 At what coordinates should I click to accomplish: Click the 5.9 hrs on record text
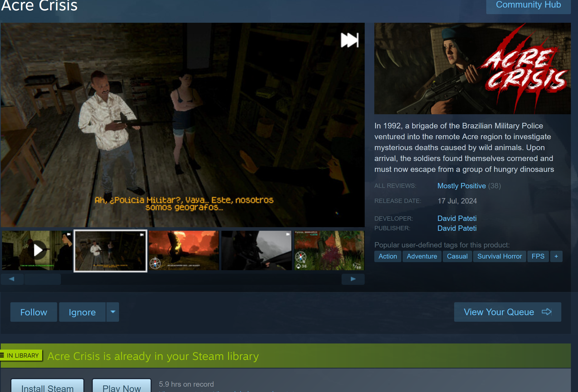(186, 384)
